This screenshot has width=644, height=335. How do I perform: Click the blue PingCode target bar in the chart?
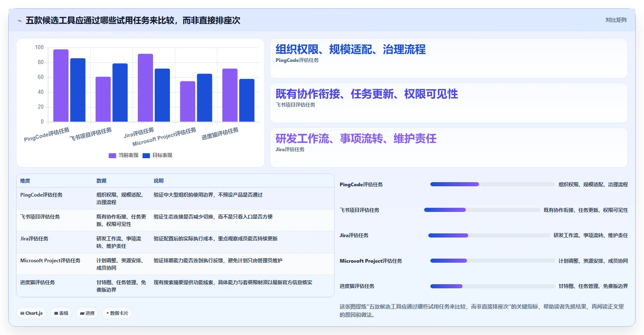click(78, 90)
